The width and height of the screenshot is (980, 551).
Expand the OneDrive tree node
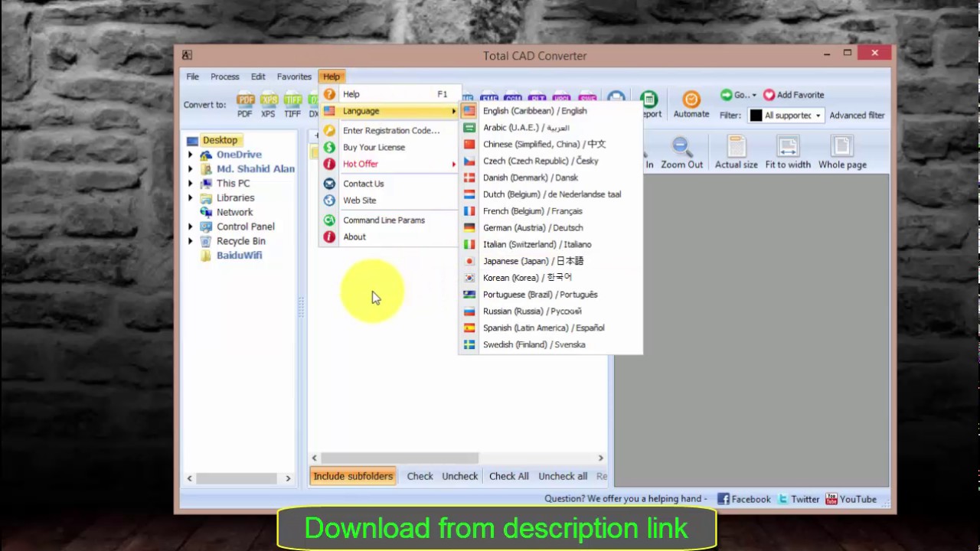[x=191, y=155]
